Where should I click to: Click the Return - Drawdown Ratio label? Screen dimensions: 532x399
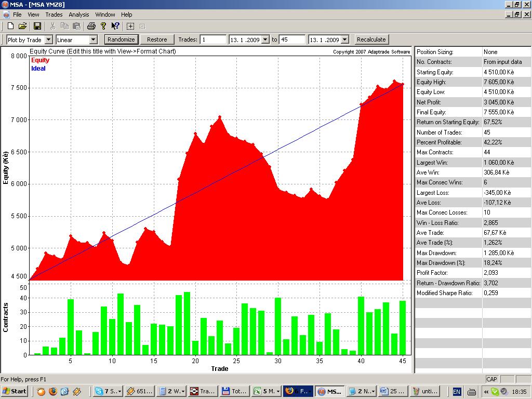tap(448, 283)
